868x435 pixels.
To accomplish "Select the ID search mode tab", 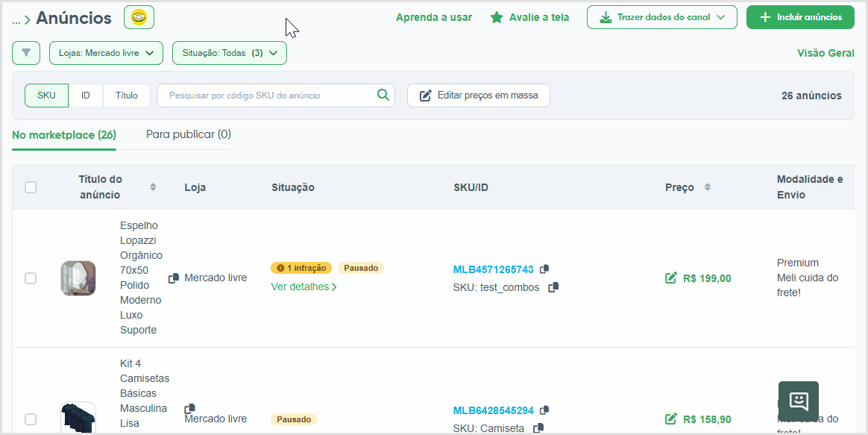I will coord(86,96).
